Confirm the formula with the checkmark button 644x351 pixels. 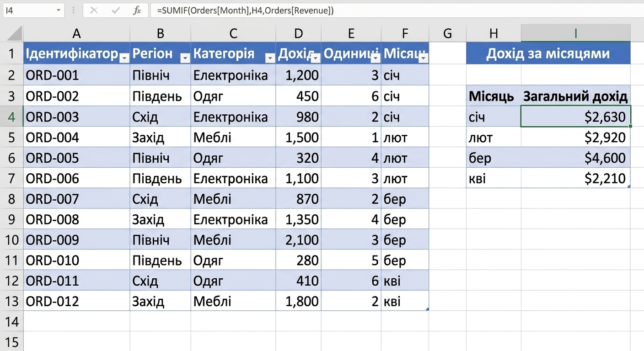coord(116,11)
